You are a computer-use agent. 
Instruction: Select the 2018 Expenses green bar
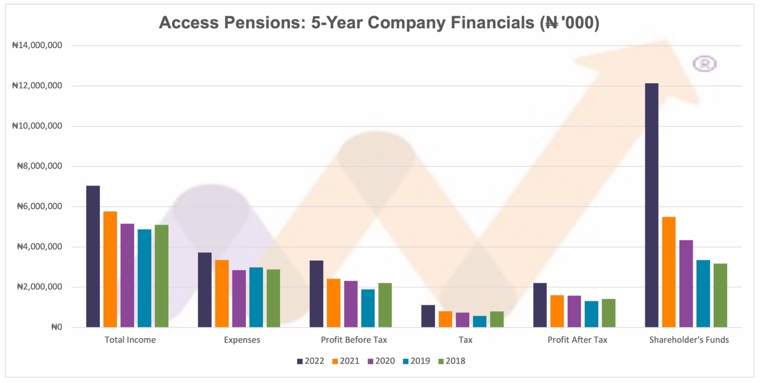273,298
